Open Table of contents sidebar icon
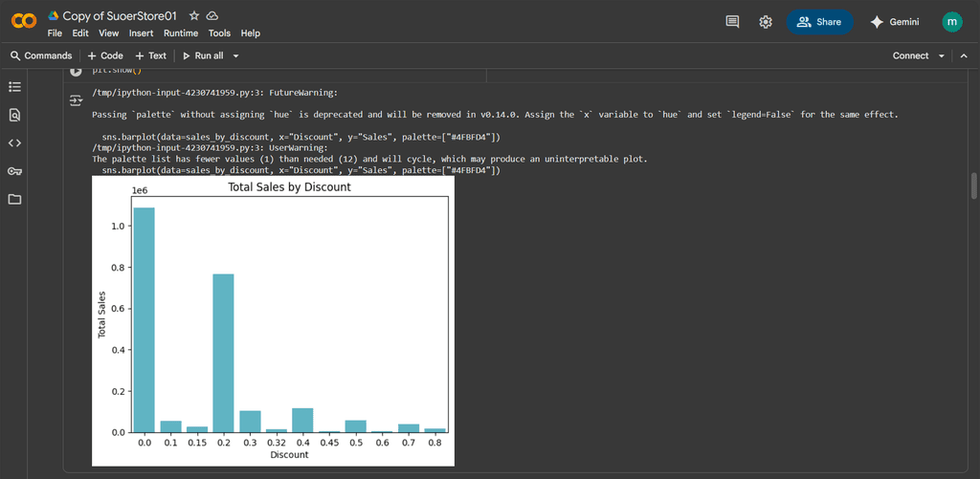 click(x=14, y=87)
